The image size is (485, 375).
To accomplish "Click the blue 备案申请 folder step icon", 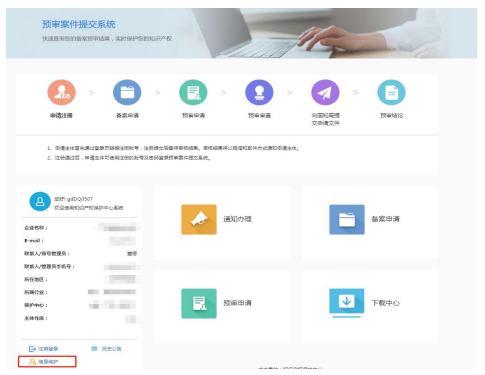I will click(x=127, y=92).
